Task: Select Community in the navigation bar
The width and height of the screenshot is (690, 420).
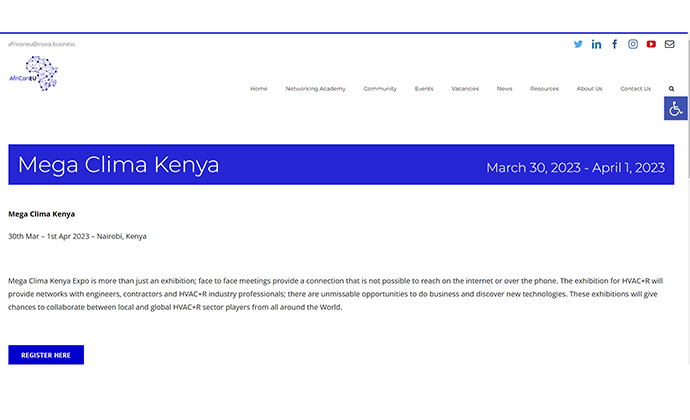Action: coord(380,89)
